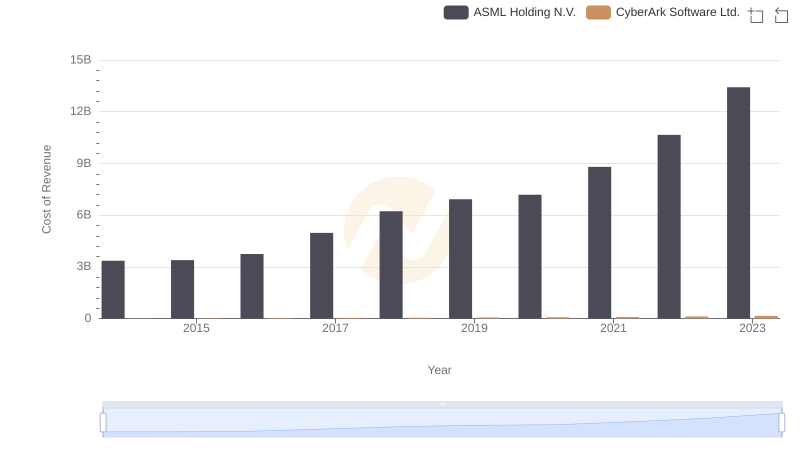The width and height of the screenshot is (800, 461).
Task: Toggle CyberArk Software Ltd. legend swatch
Action: 598,13
